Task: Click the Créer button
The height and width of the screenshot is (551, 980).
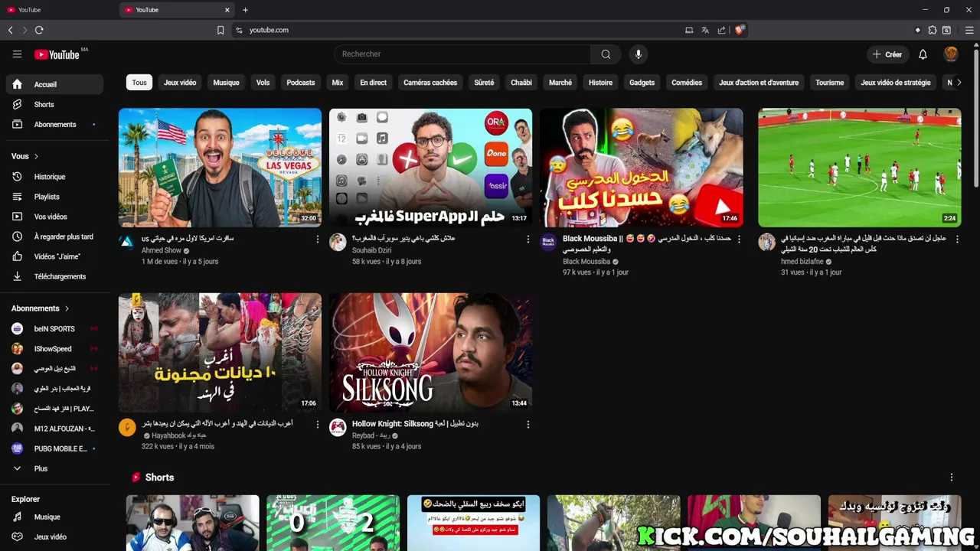Action: (887, 54)
